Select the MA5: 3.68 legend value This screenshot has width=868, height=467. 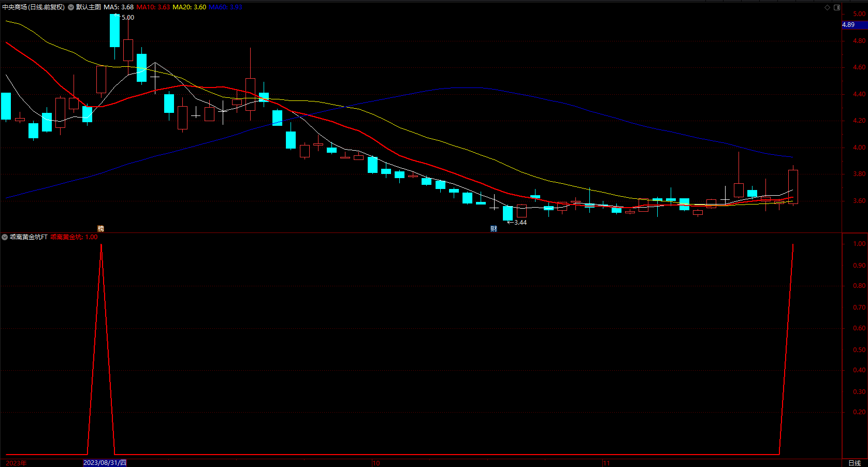(x=119, y=7)
